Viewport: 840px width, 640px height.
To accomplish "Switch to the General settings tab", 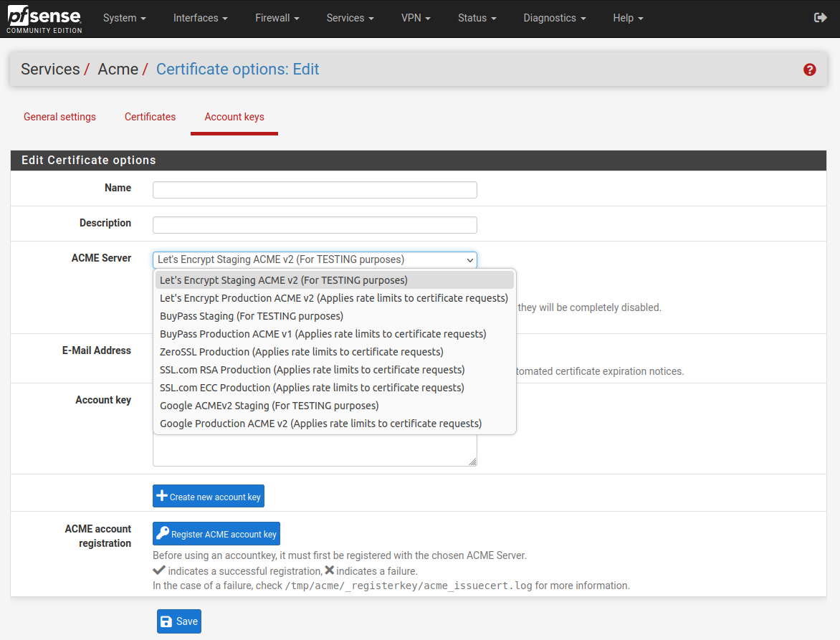I will point(59,117).
